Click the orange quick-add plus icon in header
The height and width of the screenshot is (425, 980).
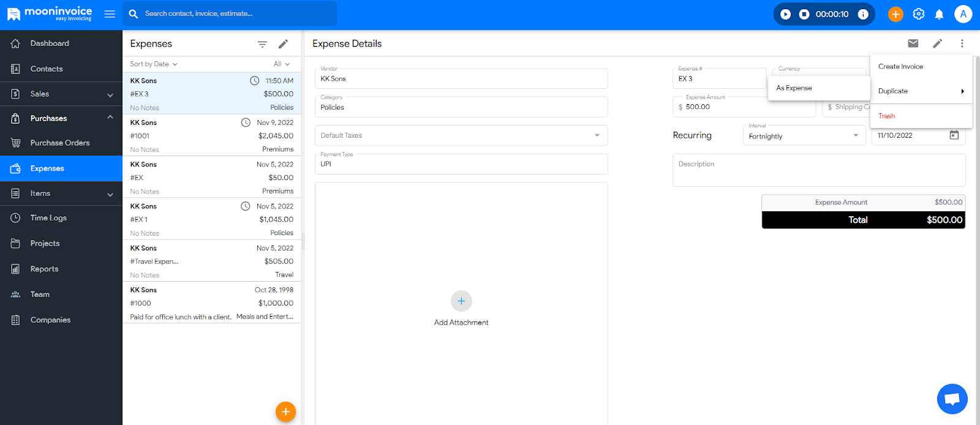[x=895, y=14]
